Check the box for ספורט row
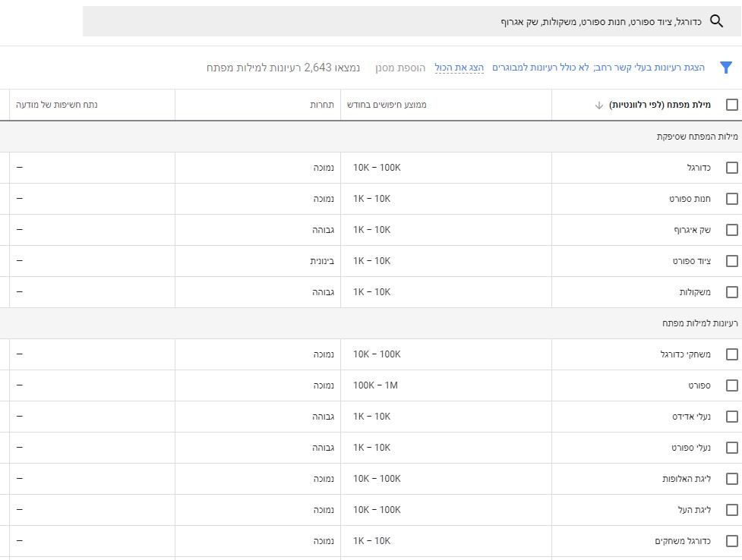Image resolution: width=742 pixels, height=560 pixels. tap(731, 385)
